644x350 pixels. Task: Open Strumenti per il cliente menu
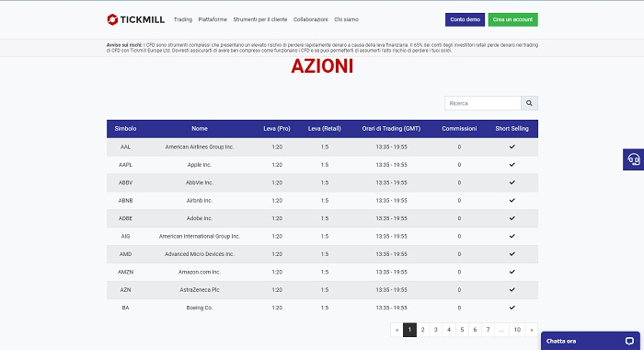(x=260, y=19)
